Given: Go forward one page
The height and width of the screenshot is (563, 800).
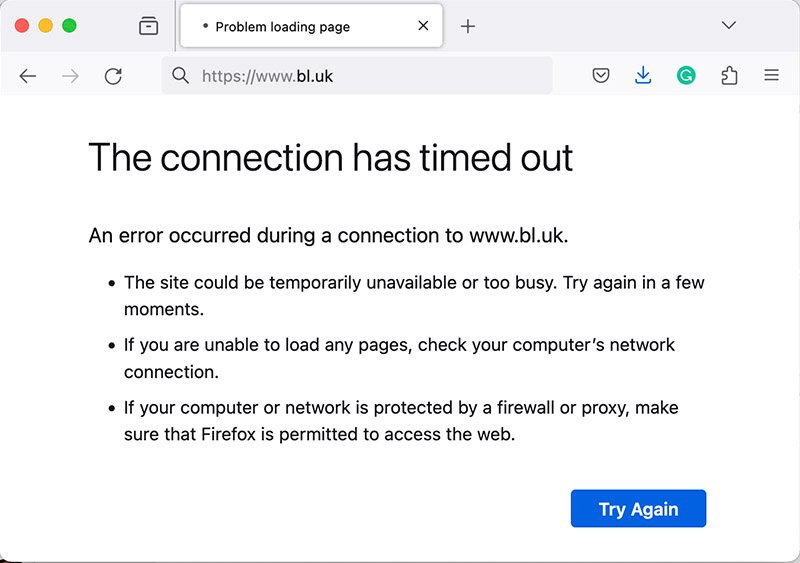Looking at the screenshot, I should [x=70, y=76].
